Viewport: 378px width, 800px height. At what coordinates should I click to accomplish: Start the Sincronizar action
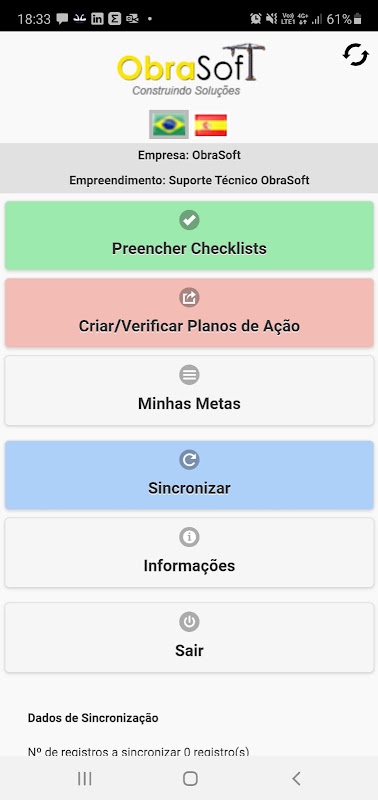click(189, 475)
